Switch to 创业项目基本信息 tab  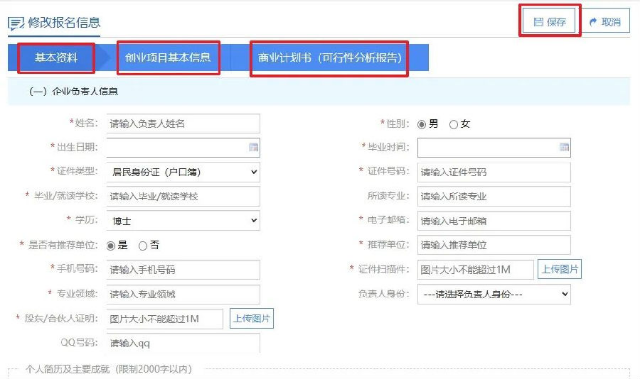click(x=168, y=58)
